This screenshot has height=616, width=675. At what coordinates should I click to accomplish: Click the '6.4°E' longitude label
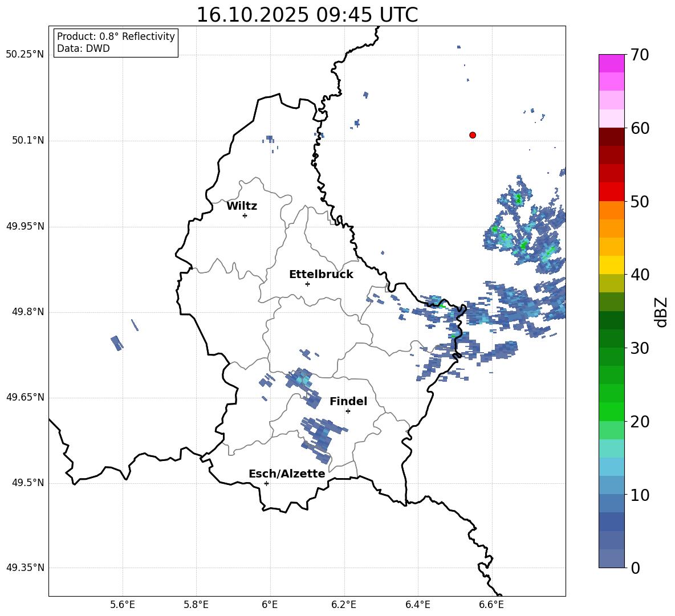[x=417, y=605]
